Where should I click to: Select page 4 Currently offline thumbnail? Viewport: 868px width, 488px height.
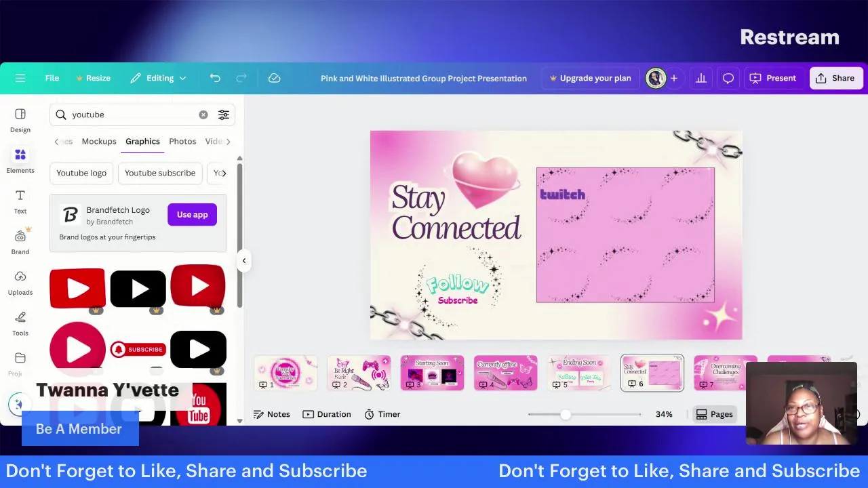click(505, 373)
